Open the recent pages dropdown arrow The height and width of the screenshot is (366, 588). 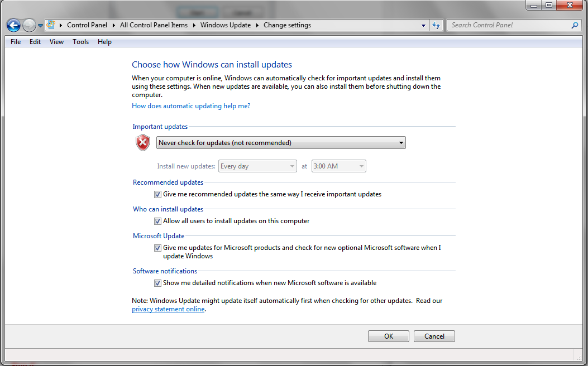(40, 26)
